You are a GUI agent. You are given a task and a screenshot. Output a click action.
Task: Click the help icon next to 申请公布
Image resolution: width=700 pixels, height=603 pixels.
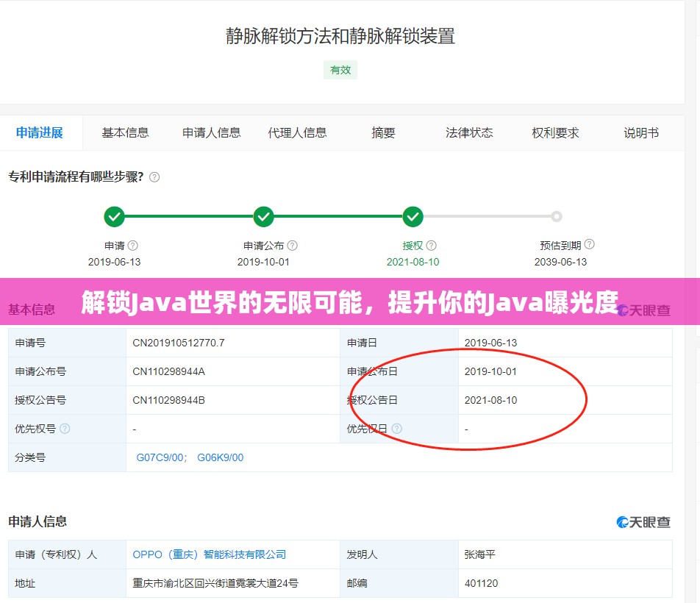(293, 246)
